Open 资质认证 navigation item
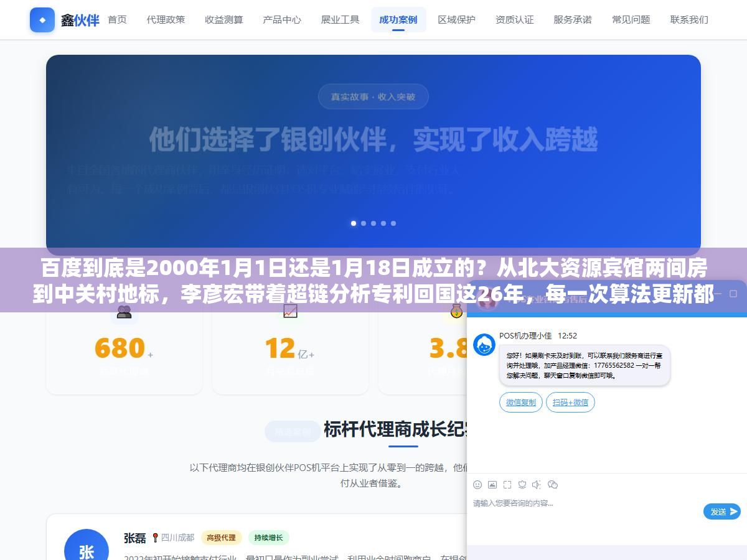The height and width of the screenshot is (560, 747). 515,20
